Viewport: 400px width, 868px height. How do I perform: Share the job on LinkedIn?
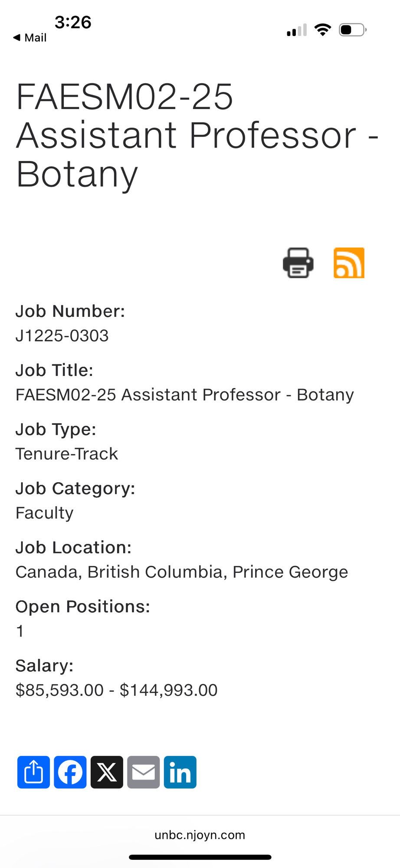(x=180, y=772)
